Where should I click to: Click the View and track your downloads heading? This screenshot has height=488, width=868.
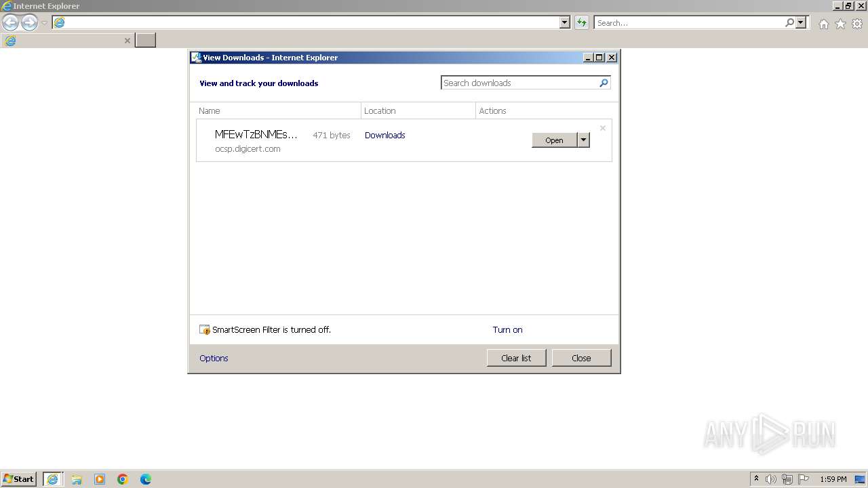(258, 83)
